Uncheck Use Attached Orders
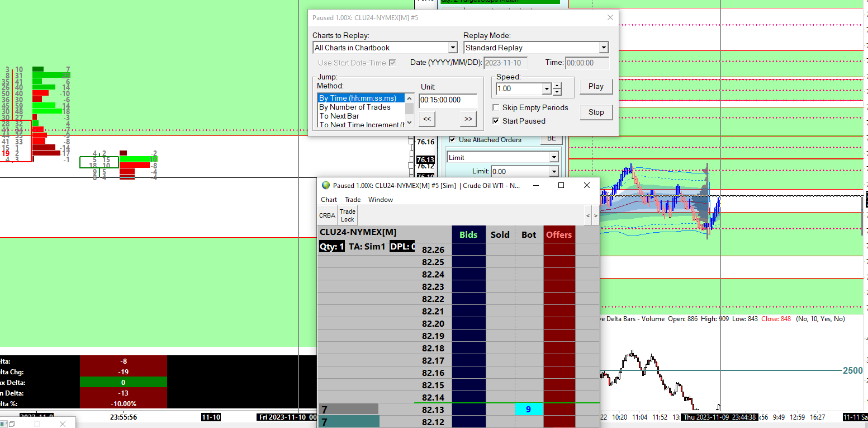This screenshot has height=428, width=868. coord(453,139)
